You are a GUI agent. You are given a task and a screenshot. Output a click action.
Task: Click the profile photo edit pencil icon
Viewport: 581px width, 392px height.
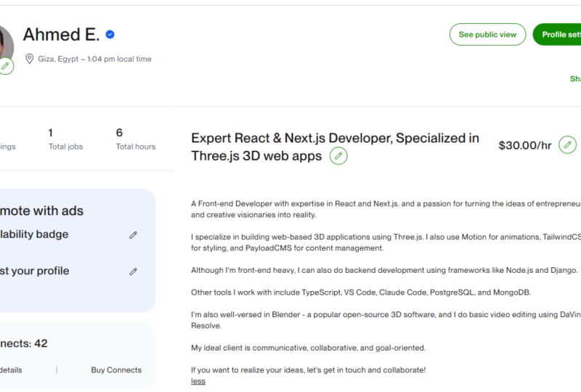5,66
